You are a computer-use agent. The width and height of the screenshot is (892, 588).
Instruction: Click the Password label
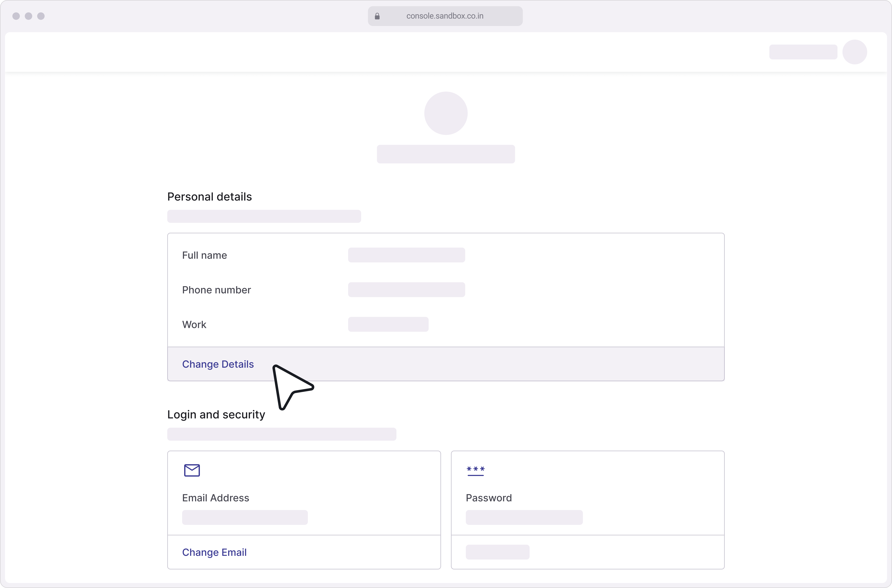[x=489, y=498]
